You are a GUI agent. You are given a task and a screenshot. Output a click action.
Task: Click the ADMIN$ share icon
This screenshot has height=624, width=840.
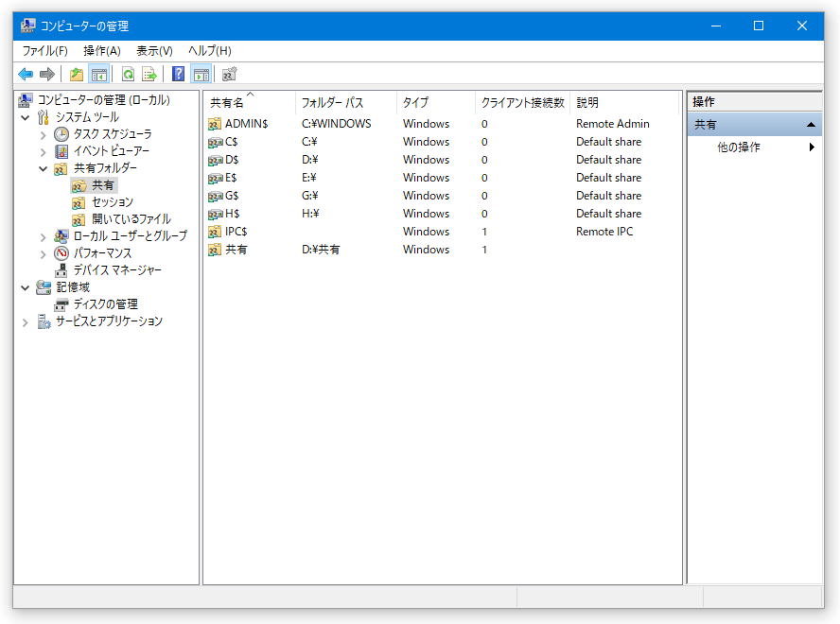(x=215, y=124)
